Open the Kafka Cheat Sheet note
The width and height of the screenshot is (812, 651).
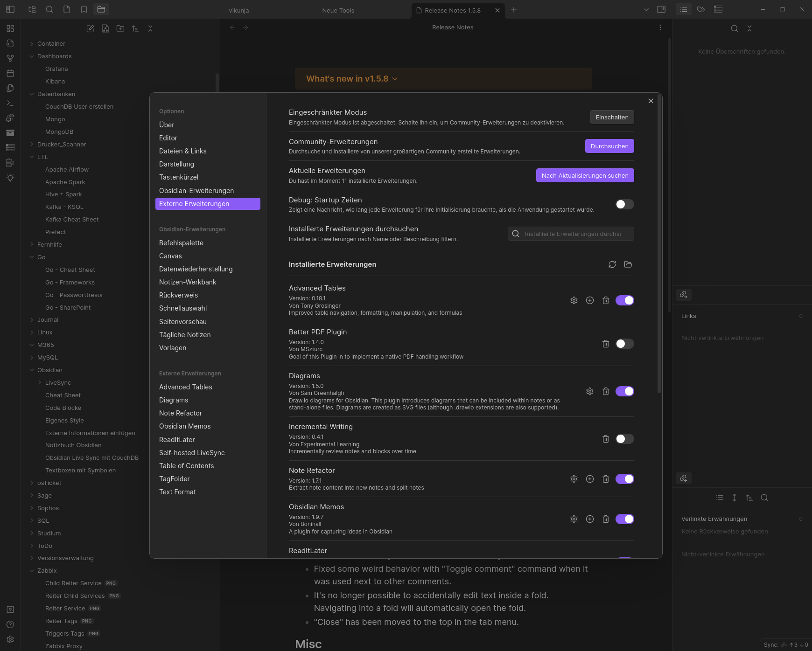72,220
